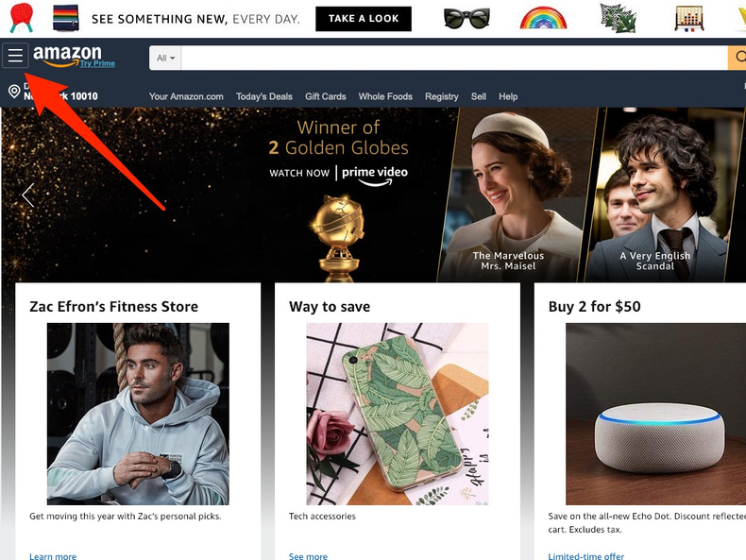Open the Whole Foods nav item

click(385, 96)
